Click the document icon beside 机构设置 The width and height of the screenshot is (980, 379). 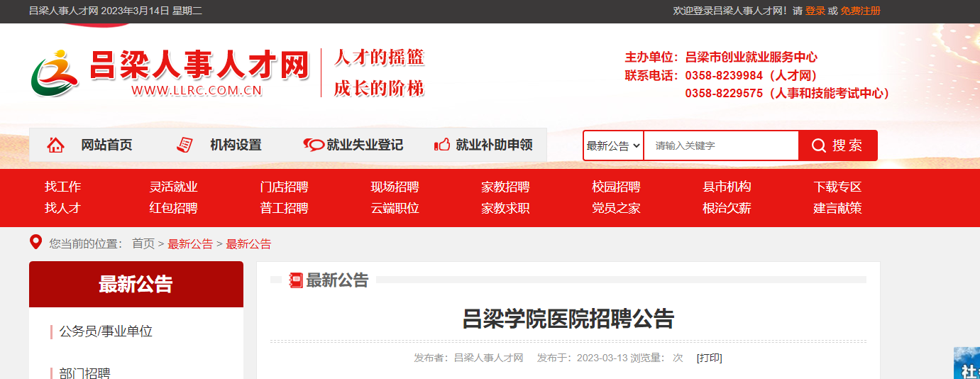[185, 145]
